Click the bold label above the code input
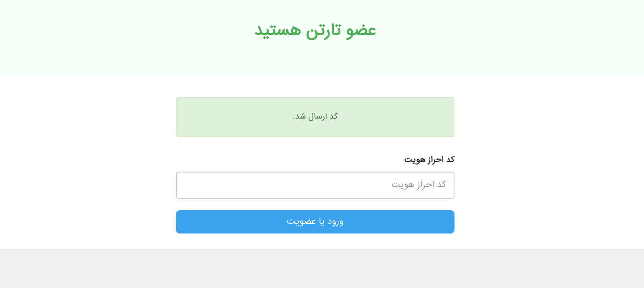 tap(429, 160)
